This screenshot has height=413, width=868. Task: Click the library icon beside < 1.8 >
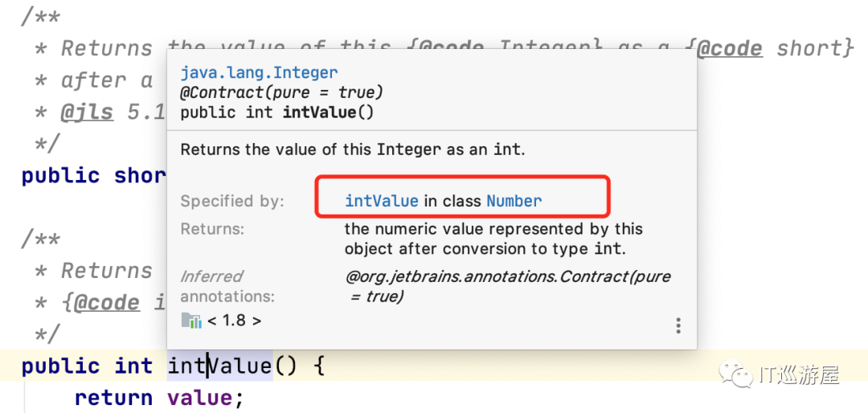click(191, 321)
